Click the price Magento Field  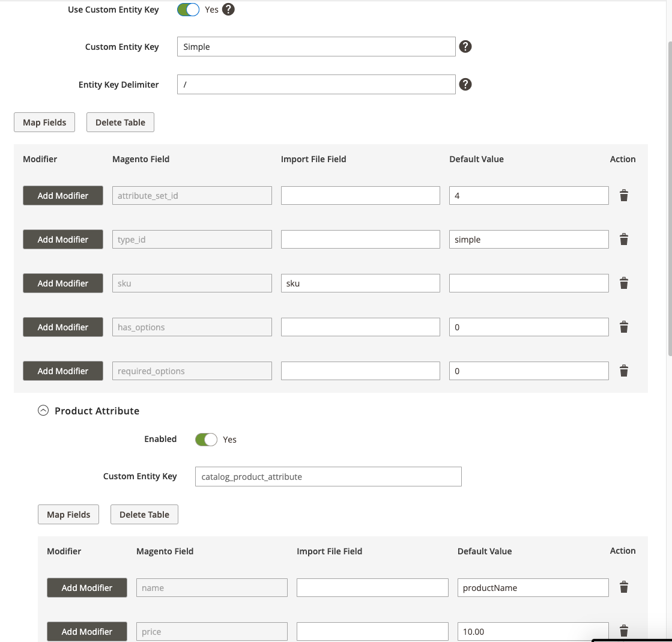[212, 631]
